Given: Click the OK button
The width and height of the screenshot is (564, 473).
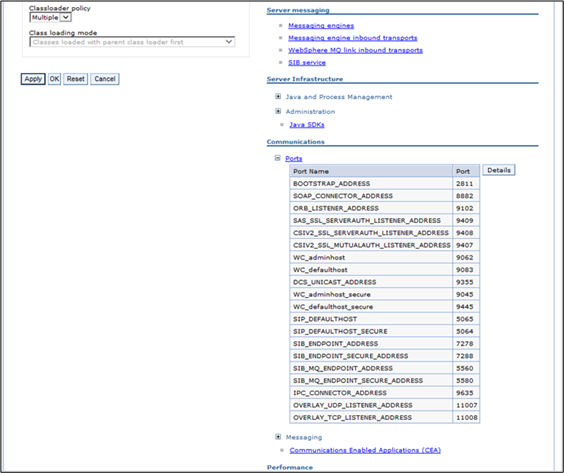Looking at the screenshot, I should [54, 79].
